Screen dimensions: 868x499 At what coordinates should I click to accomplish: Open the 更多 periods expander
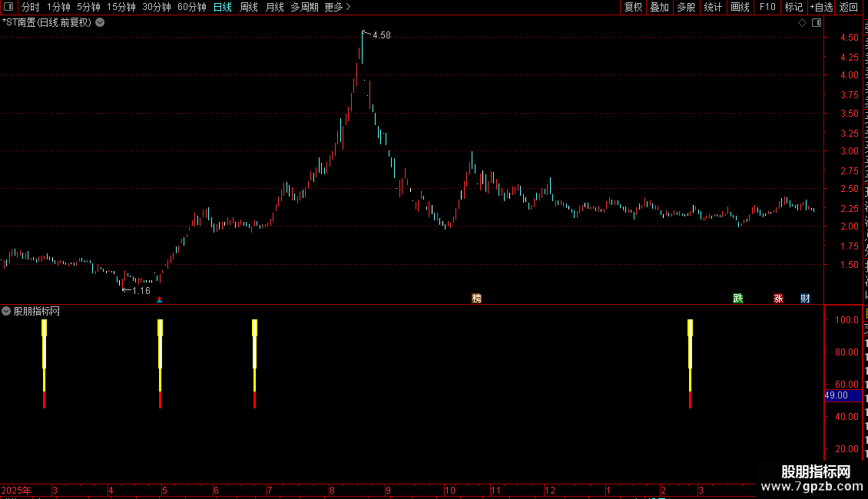coord(337,7)
